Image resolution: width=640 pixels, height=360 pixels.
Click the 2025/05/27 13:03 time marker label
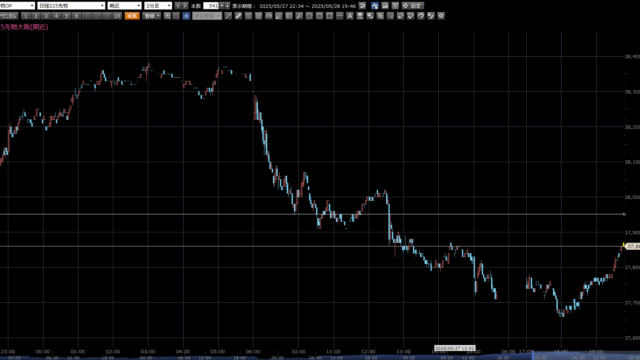click(x=454, y=348)
